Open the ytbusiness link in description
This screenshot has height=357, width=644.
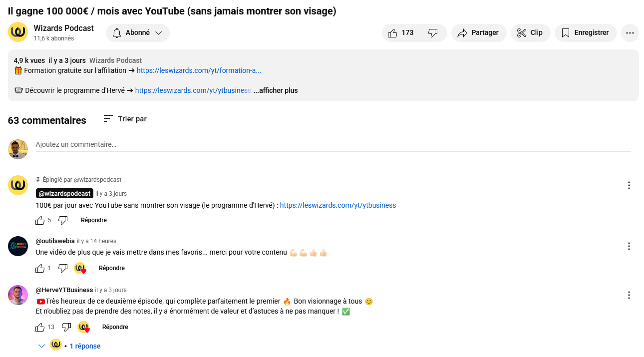point(193,90)
